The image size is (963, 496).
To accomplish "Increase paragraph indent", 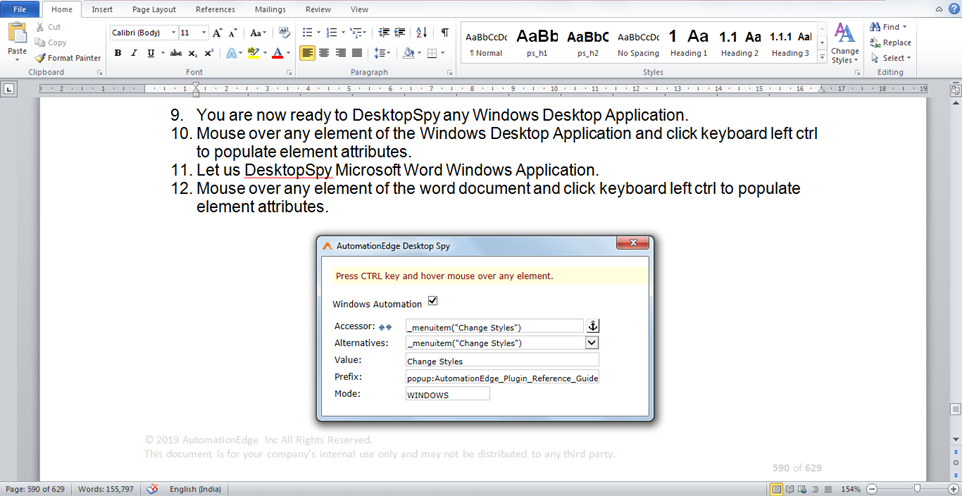I will 400,33.
